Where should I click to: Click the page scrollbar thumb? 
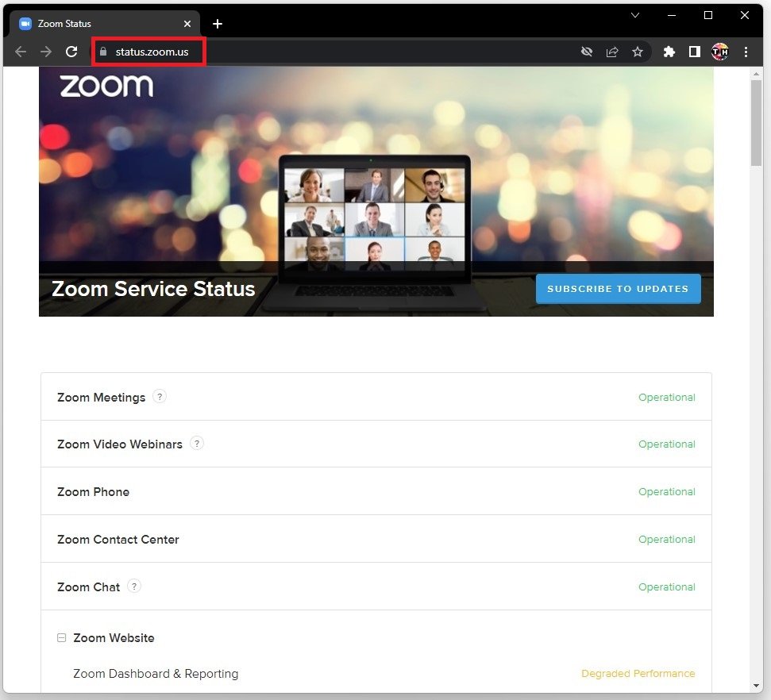point(756,123)
